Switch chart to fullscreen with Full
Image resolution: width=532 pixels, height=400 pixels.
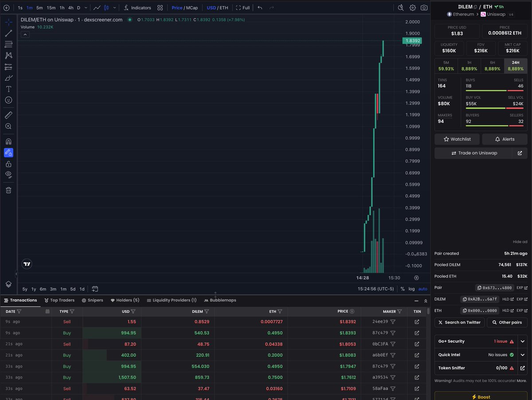pos(243,8)
